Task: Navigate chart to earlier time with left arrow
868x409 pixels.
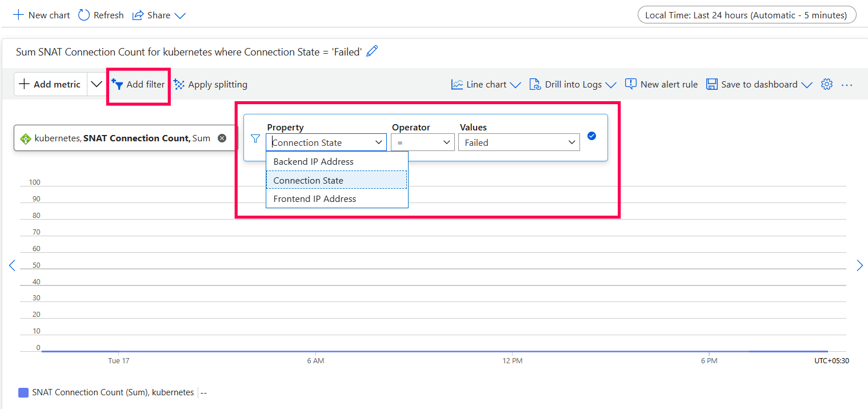Action: coord(12,265)
